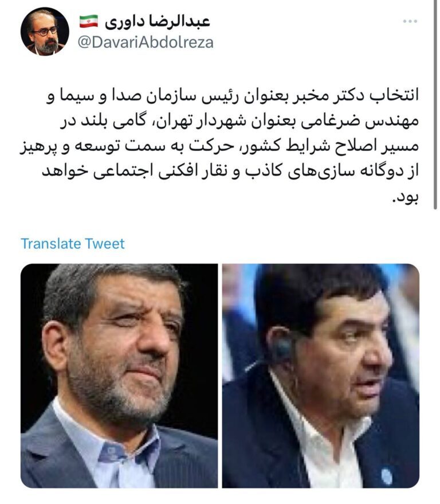
Task: Click the Iran flag emoji beside the name
Action: 89,21
